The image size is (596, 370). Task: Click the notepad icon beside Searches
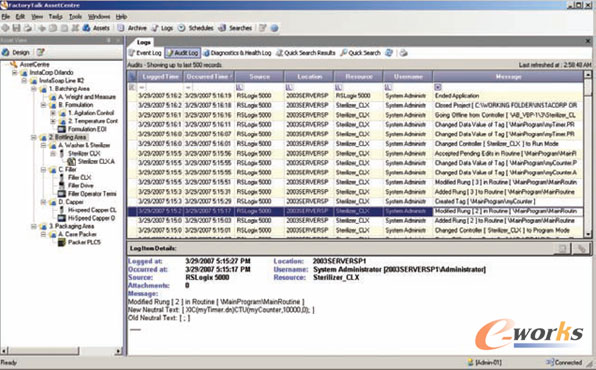[263, 28]
